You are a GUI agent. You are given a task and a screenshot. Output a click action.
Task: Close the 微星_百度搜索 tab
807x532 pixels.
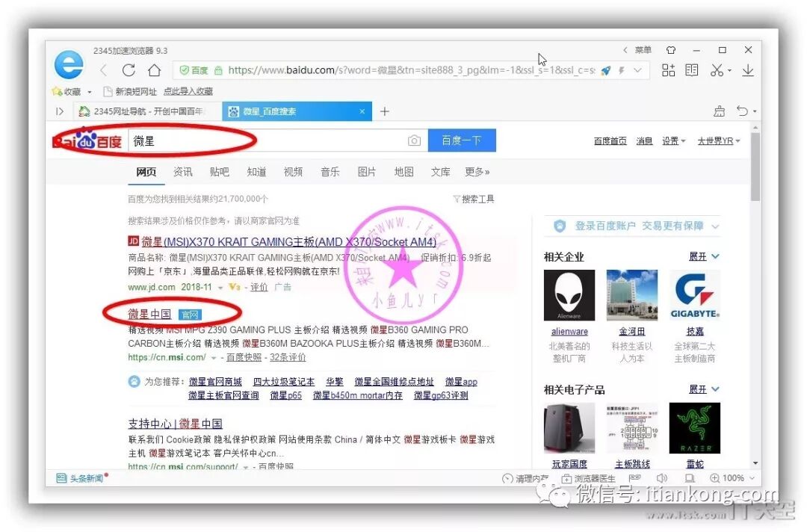(362, 111)
